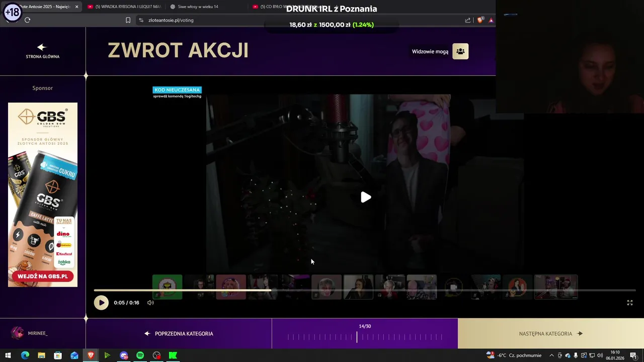Open the Kick app in the taskbar
This screenshot has height=362, width=644.
point(173,355)
